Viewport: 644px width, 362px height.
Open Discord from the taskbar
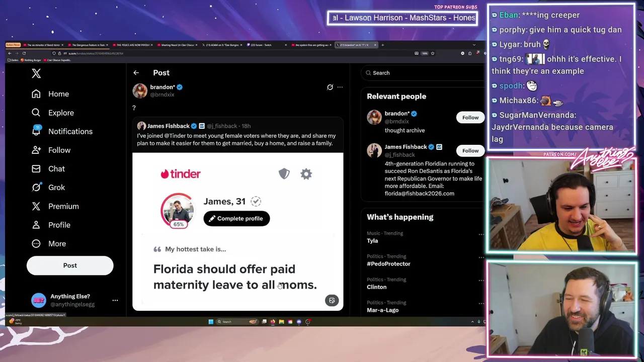pos(299,322)
